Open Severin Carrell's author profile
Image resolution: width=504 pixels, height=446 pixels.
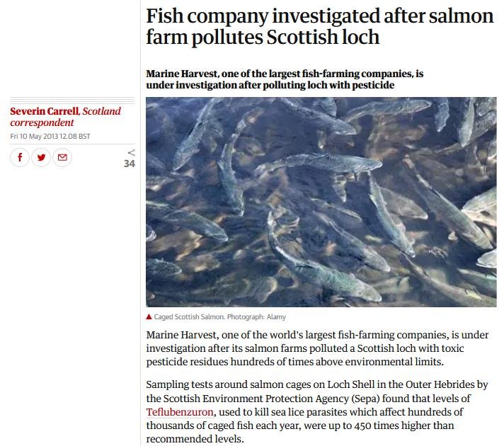[44, 111]
